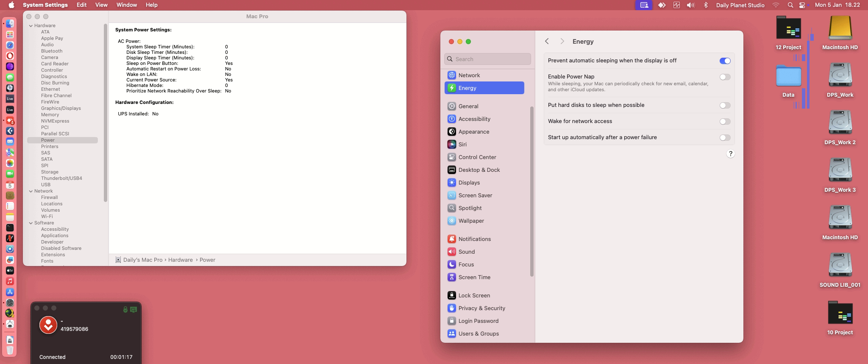Screen dimensions: 868x364
Task: Click the green lock icon in the remote session window
Action: click(x=125, y=309)
